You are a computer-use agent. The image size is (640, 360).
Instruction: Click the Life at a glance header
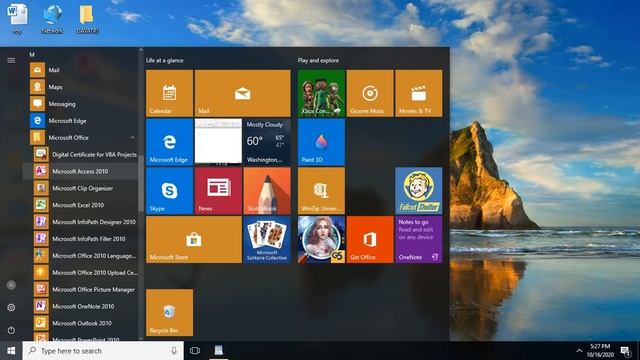pos(165,60)
